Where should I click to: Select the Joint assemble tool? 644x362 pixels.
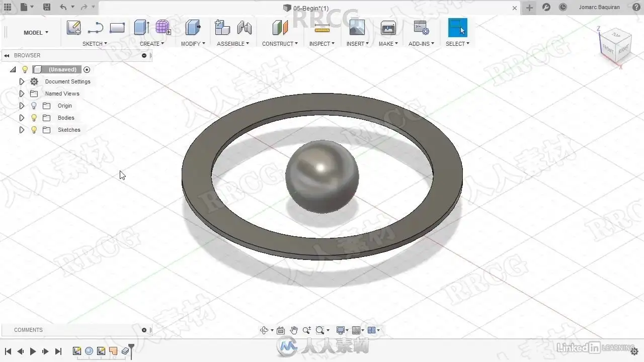click(x=245, y=28)
